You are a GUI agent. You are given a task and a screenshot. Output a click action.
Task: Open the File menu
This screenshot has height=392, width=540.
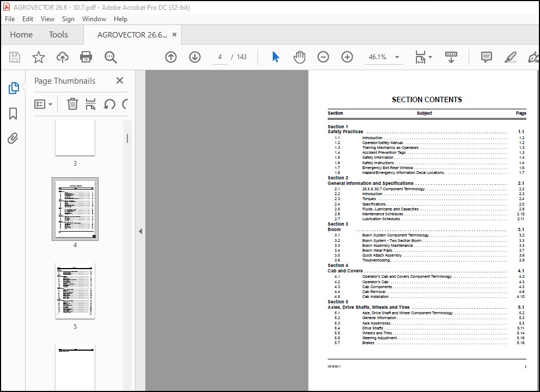(x=10, y=19)
